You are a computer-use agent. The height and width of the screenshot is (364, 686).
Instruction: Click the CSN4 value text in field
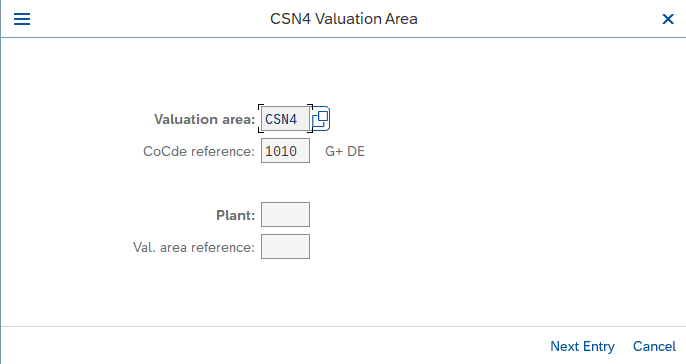click(281, 119)
